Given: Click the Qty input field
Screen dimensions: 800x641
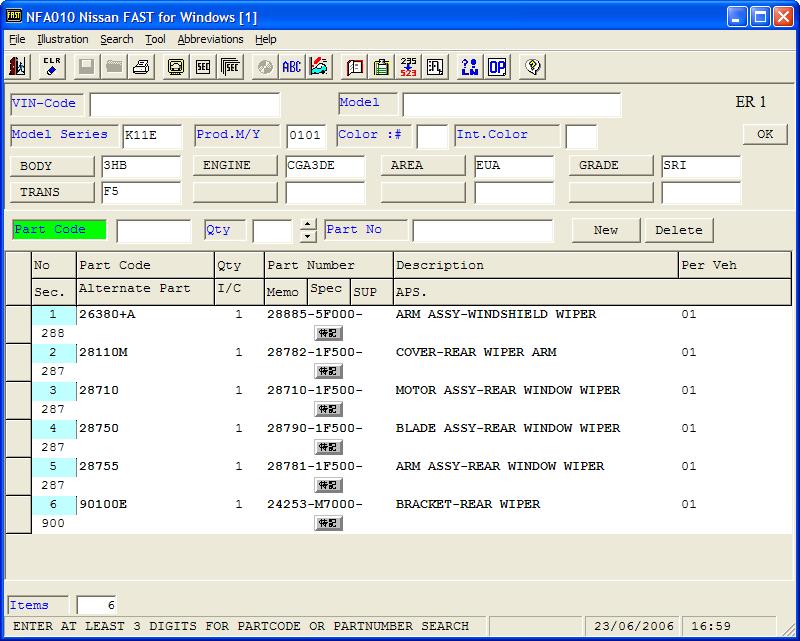Looking at the screenshot, I should pos(272,231).
